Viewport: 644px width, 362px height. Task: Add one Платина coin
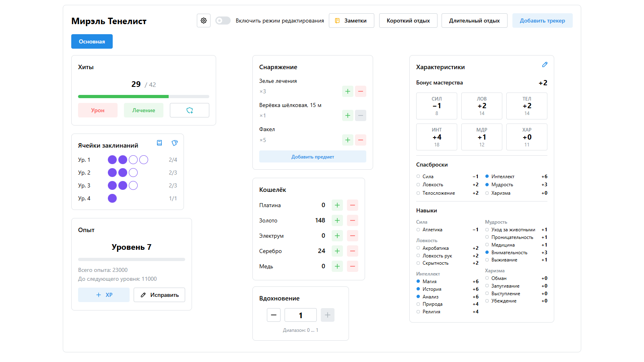(x=337, y=205)
